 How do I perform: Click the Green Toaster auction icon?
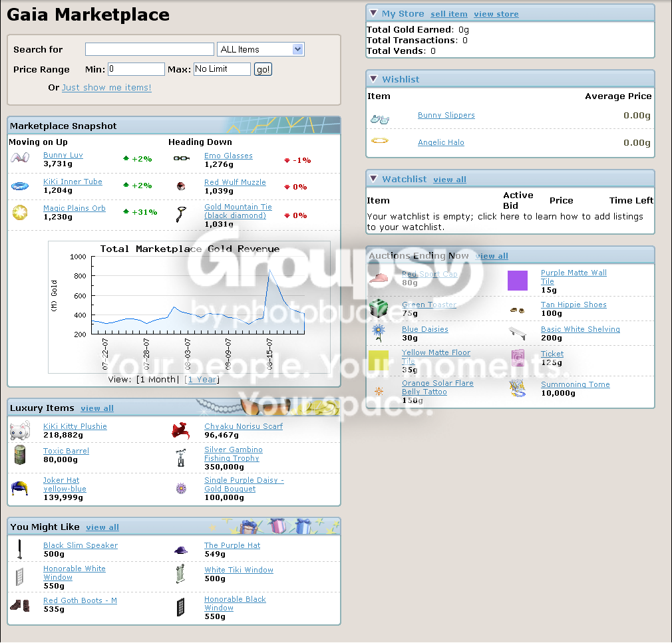[379, 308]
